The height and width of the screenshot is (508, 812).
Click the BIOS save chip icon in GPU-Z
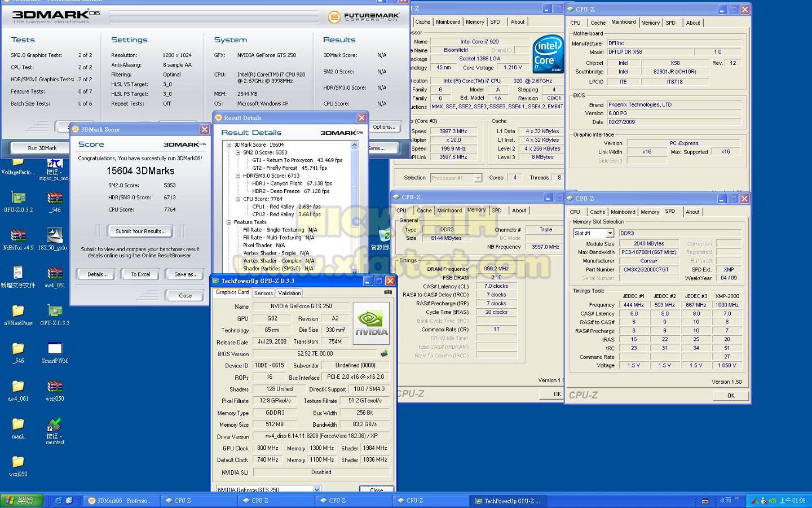tap(384, 353)
